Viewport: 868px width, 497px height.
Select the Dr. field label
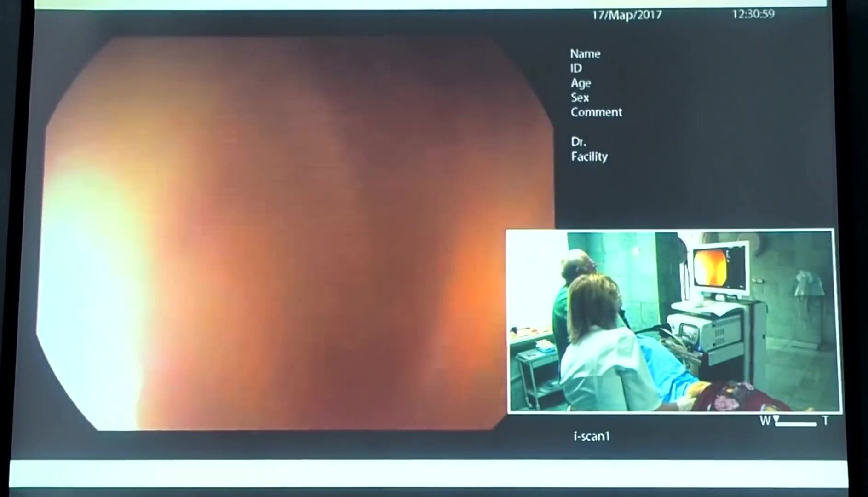(578, 142)
